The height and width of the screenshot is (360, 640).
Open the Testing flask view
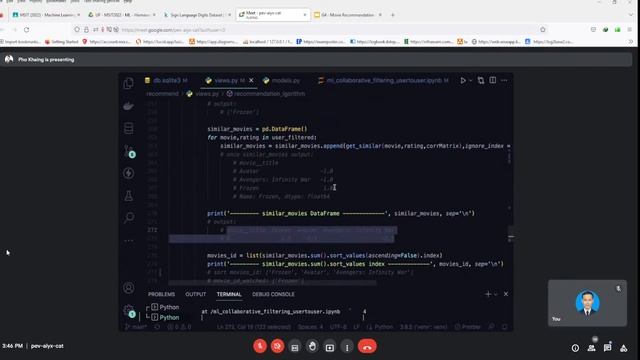pyautogui.click(x=129, y=196)
